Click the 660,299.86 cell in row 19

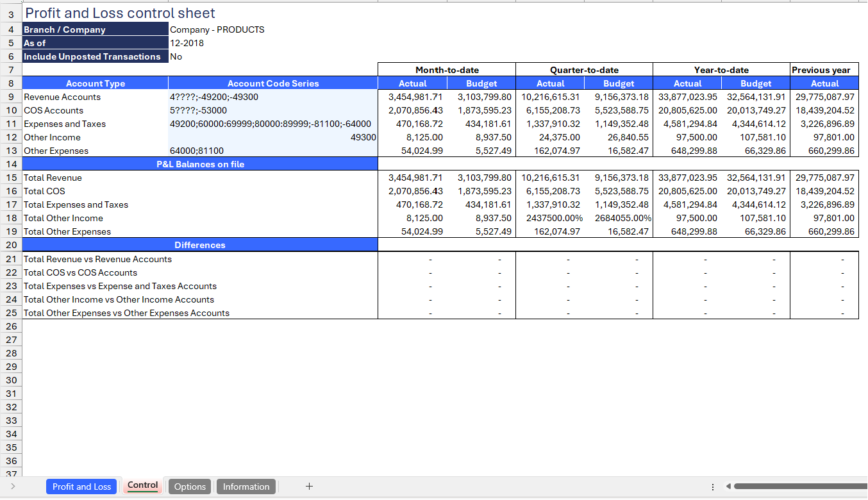pos(824,231)
